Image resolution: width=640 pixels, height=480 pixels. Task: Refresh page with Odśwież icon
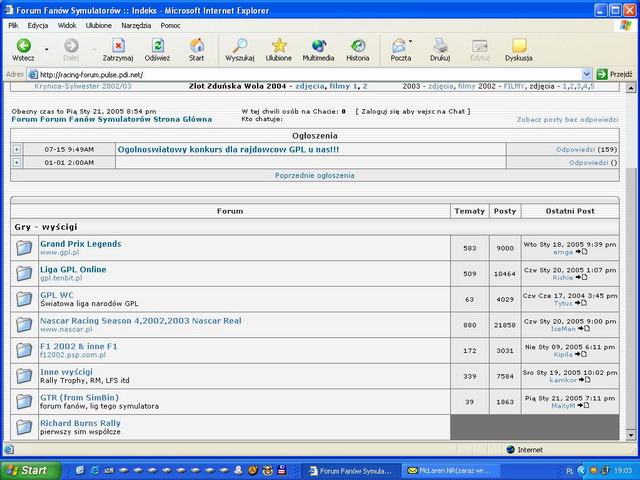click(158, 45)
